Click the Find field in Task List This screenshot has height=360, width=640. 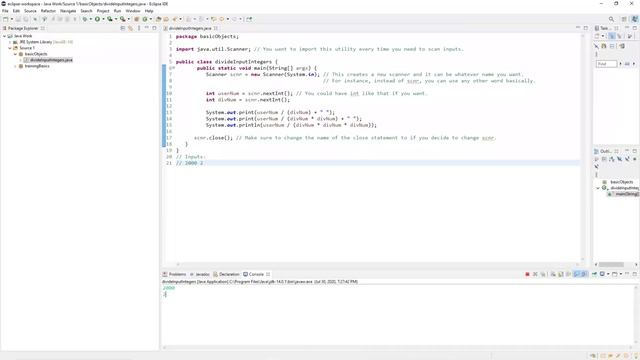606,64
